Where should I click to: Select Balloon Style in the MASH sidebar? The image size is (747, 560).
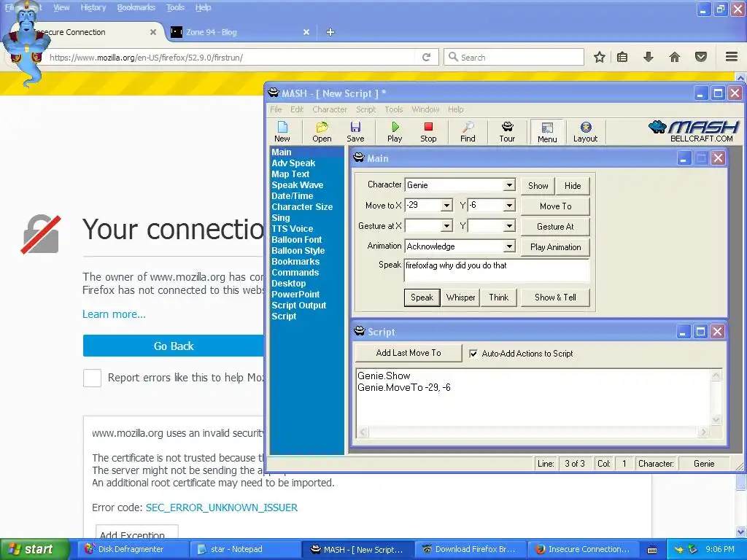(x=298, y=251)
